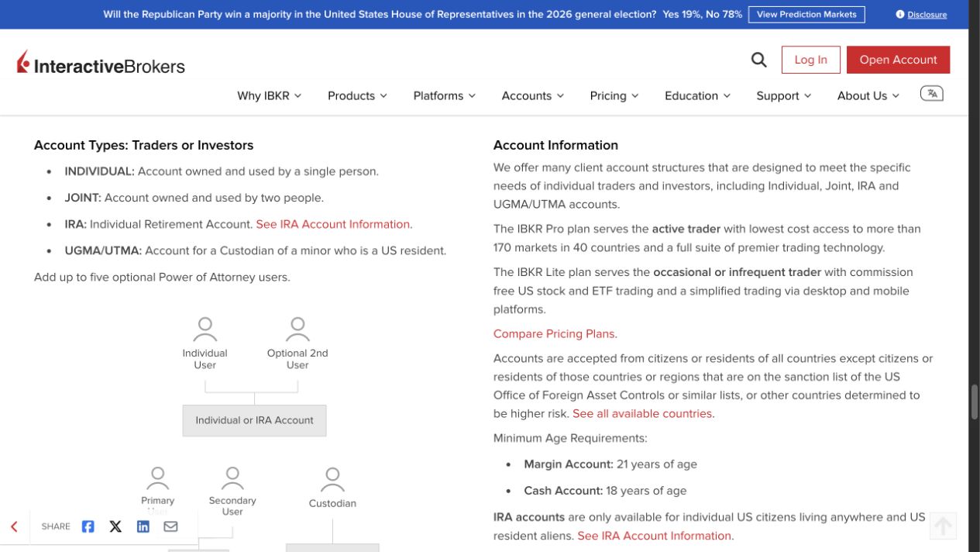The height and width of the screenshot is (552, 980).
Task: Share page on LinkedIn
Action: [143, 526]
